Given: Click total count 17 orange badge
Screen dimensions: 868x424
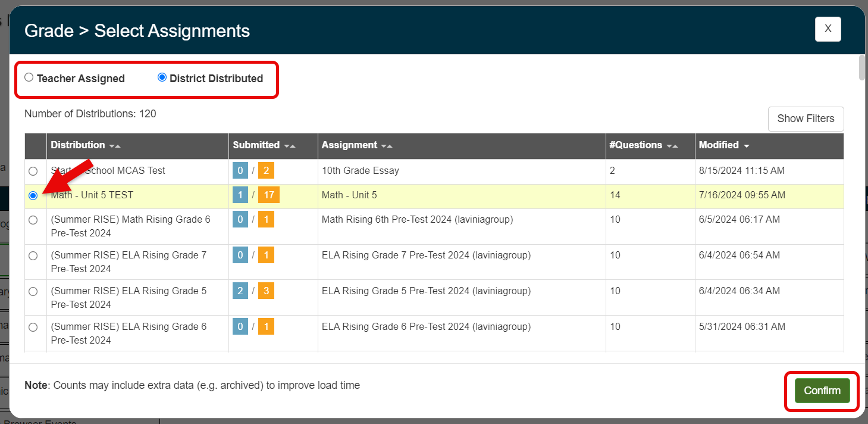Looking at the screenshot, I should (x=268, y=195).
